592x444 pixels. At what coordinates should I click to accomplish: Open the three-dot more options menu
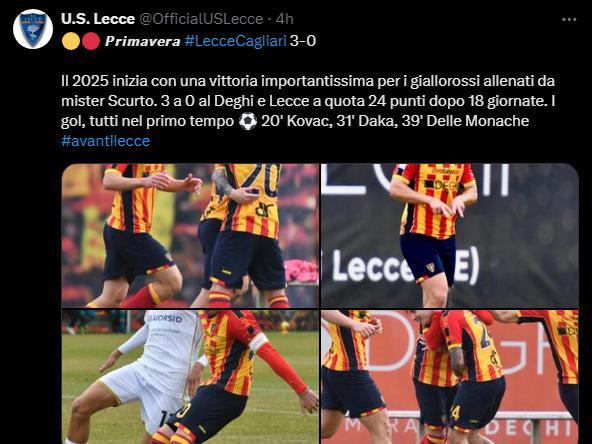pos(569,19)
